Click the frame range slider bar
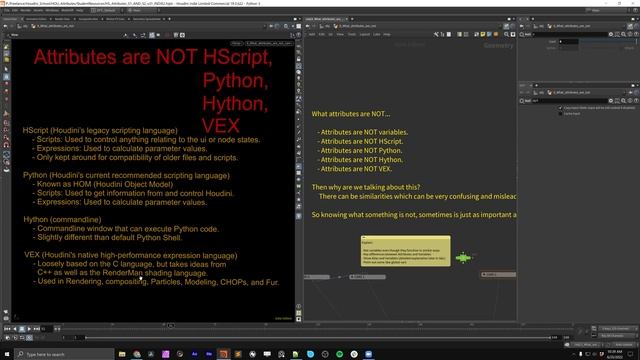This screenshot has width=640, height=360. (318, 338)
